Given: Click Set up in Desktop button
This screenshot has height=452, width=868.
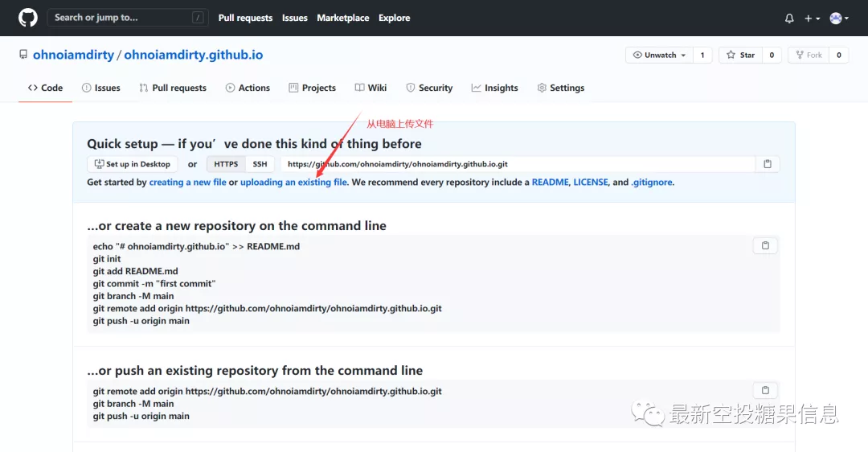Looking at the screenshot, I should click(x=133, y=164).
